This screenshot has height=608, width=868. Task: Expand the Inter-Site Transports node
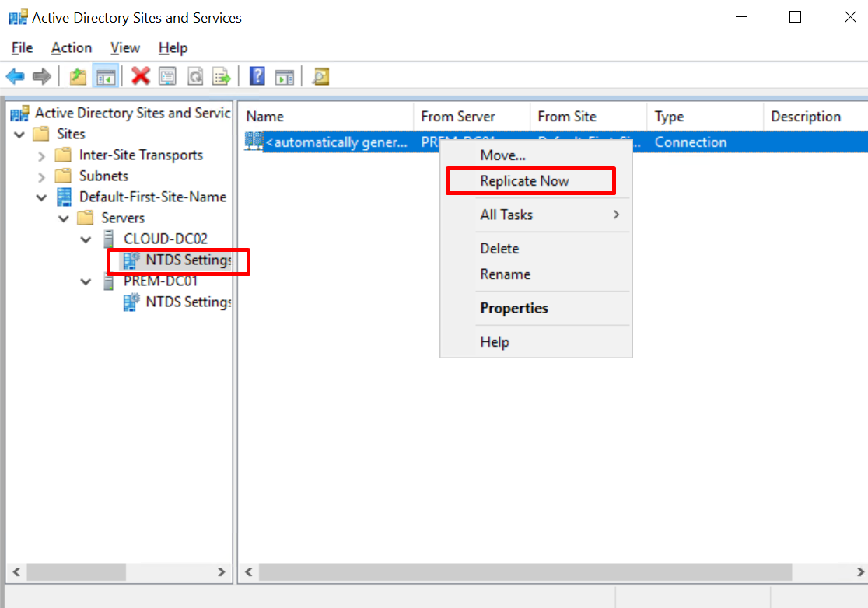(41, 156)
